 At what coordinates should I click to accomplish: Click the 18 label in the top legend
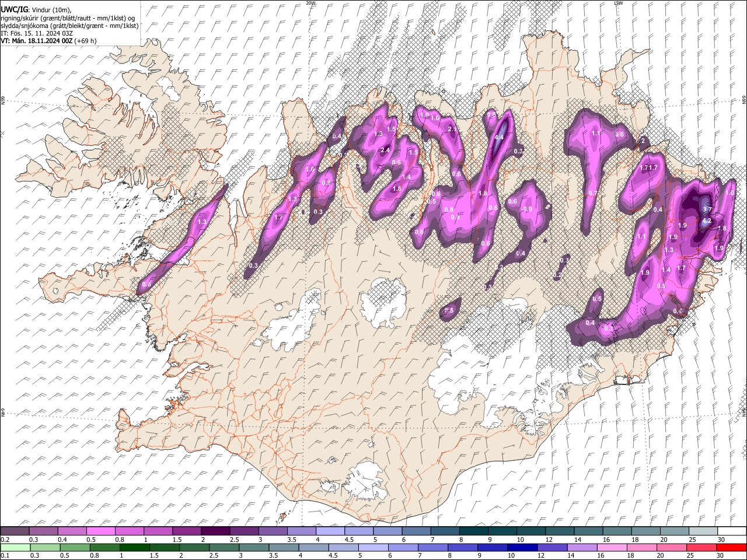[x=635, y=540]
